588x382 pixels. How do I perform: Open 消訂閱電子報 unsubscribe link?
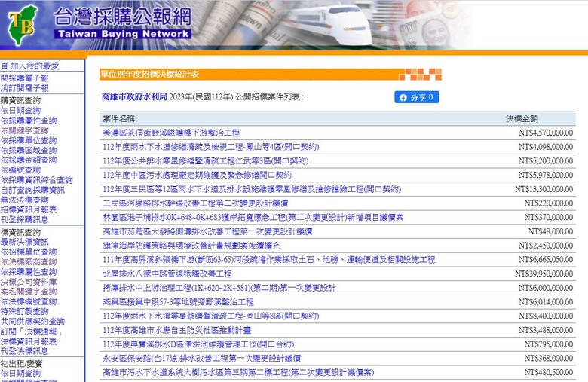(x=25, y=88)
